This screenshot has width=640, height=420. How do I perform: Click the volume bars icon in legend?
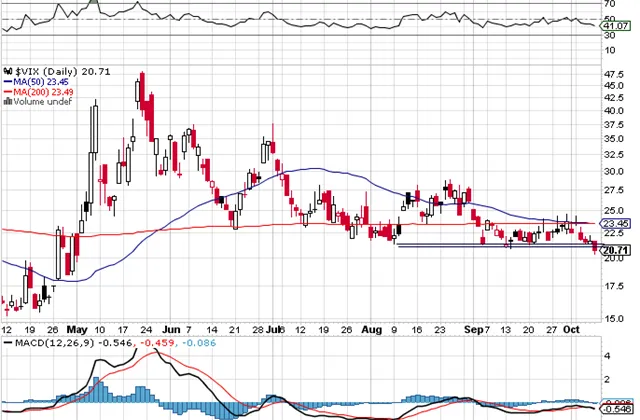7,101
